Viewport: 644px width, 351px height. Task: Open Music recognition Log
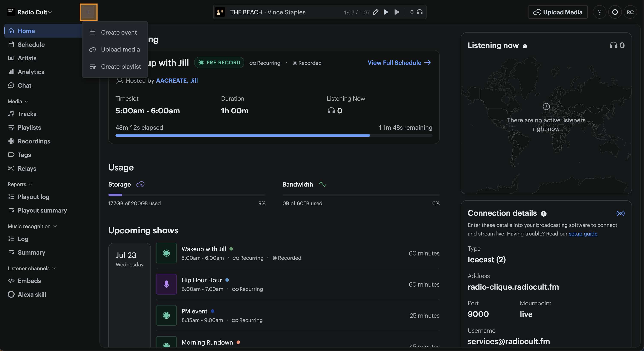23,239
